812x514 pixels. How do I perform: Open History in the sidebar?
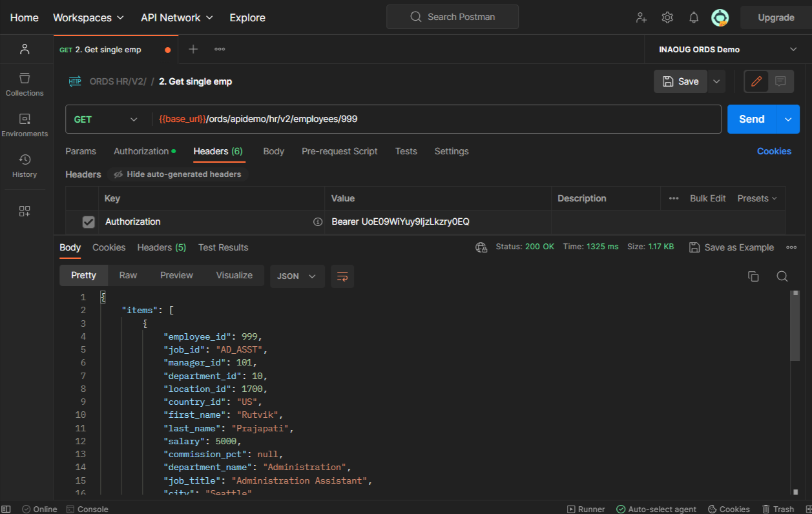point(25,166)
